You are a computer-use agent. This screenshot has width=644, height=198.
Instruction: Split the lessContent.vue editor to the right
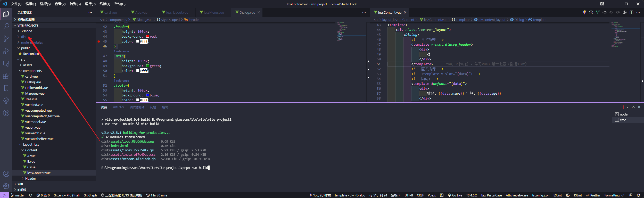coord(631,12)
